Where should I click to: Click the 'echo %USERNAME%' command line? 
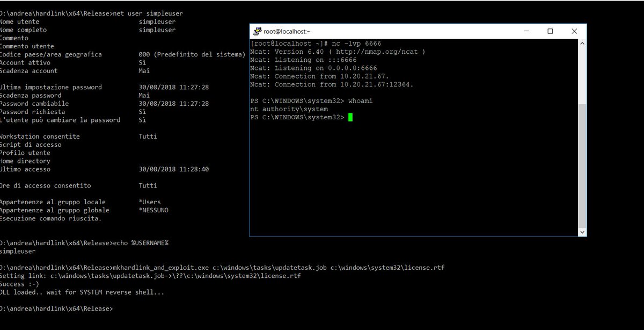pyautogui.click(x=84, y=243)
